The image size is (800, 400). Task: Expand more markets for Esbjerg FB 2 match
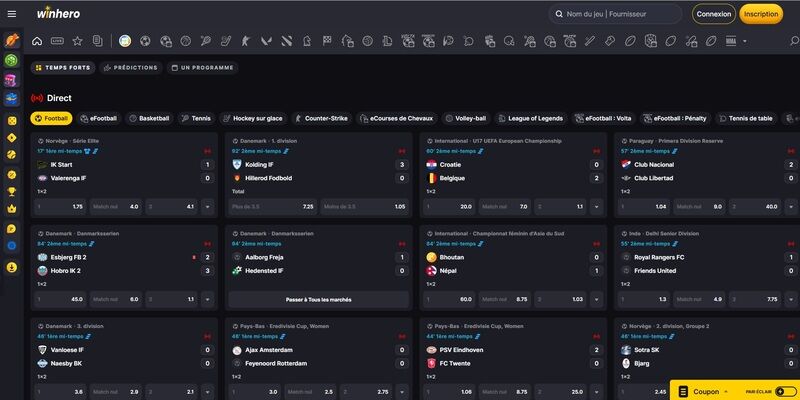point(207,299)
